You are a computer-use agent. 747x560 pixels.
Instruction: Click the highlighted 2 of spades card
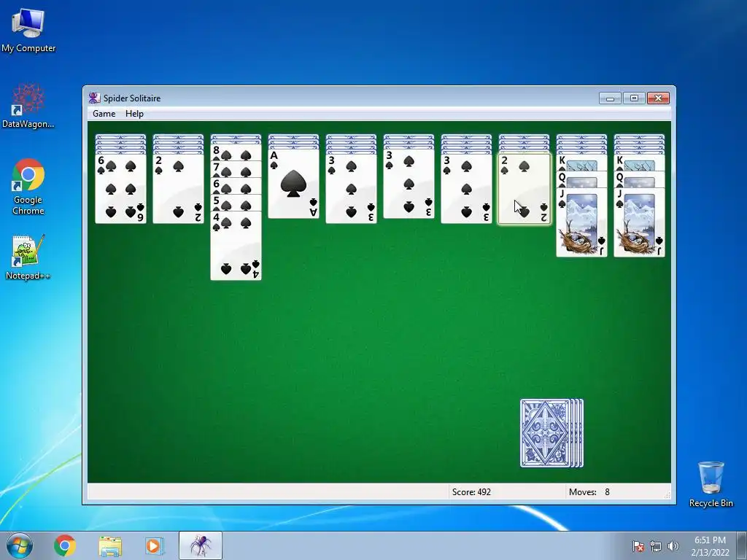coord(524,188)
